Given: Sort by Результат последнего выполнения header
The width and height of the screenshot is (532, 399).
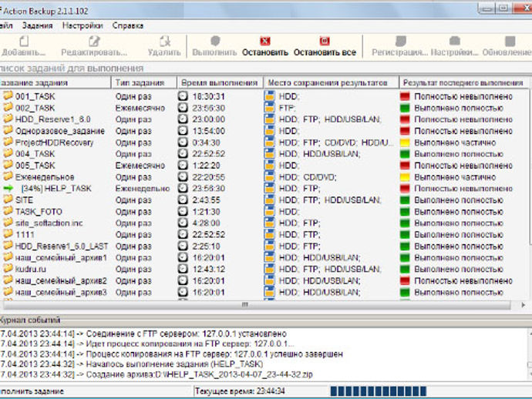Looking at the screenshot, I should click(464, 82).
